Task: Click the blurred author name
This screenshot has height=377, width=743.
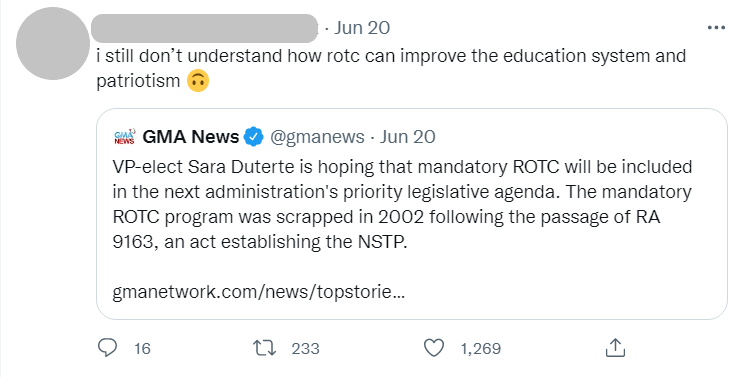Action: click(x=204, y=28)
